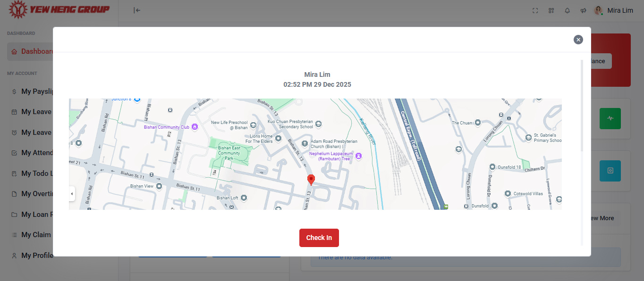Collapse the sidebar menu toggle

click(137, 10)
